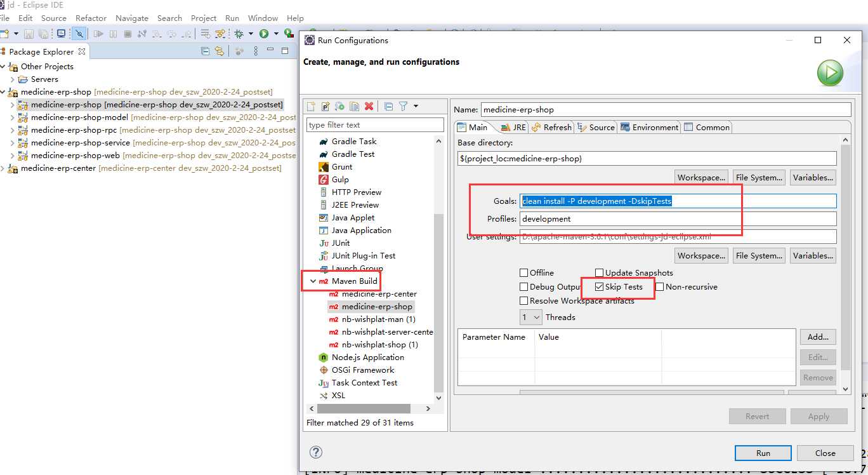The image size is (868, 475).
Task: Click the Run button in dialog
Action: click(x=763, y=453)
